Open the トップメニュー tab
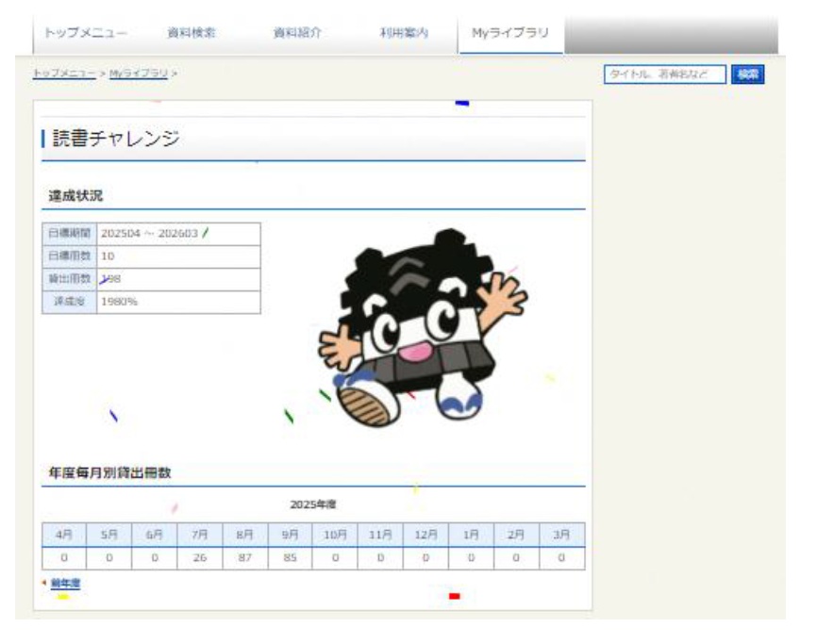Viewport: 817px width, 644px height. pos(87,32)
